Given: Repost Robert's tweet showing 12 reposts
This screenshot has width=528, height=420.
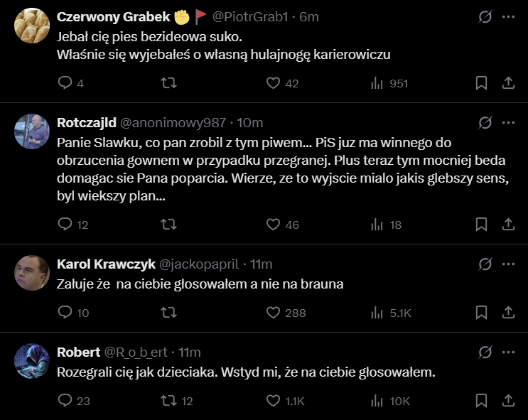Looking at the screenshot, I should coord(168,401).
